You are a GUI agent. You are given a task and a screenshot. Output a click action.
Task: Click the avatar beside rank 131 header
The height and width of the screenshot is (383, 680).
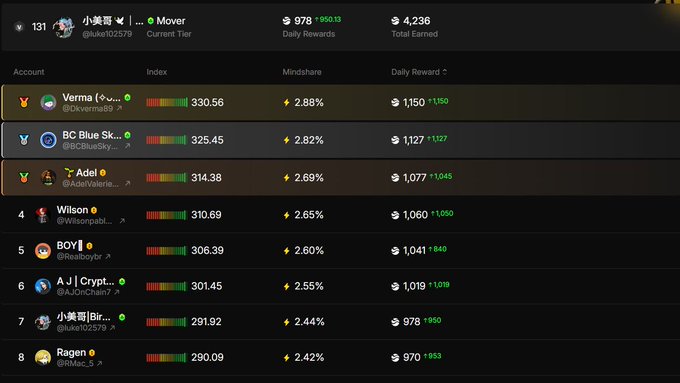point(64,27)
